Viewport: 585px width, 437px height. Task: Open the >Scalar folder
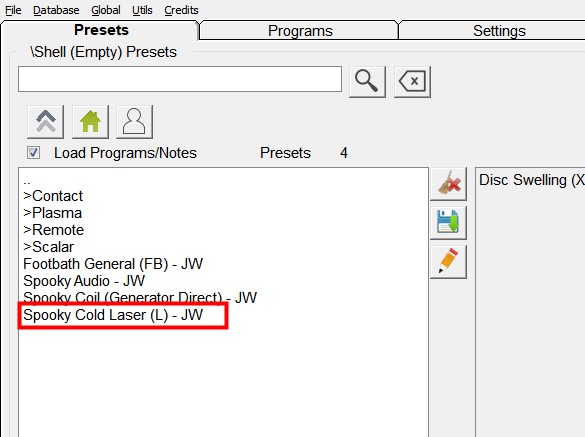pos(49,247)
